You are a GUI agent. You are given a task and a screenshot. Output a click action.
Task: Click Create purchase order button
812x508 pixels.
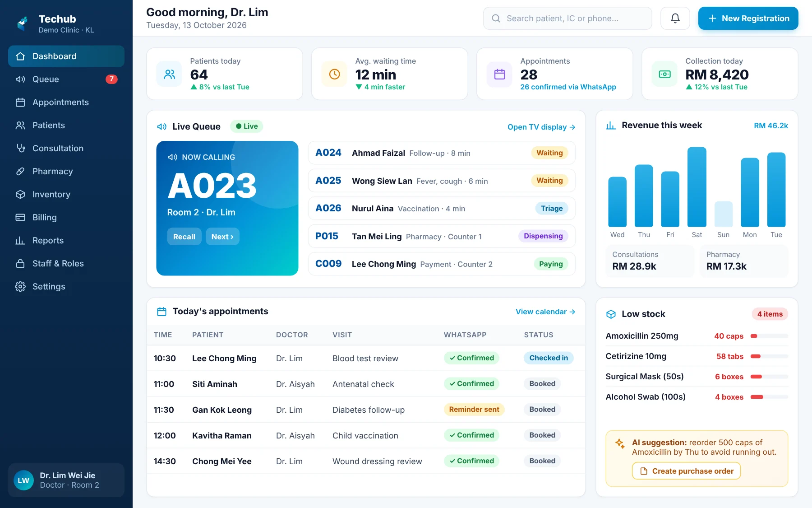(686, 471)
